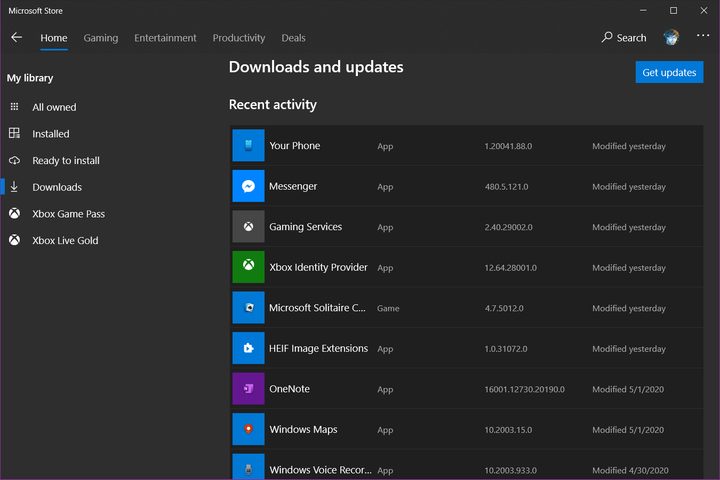
Task: Click version number 4.7.5012.0
Action: tap(504, 308)
